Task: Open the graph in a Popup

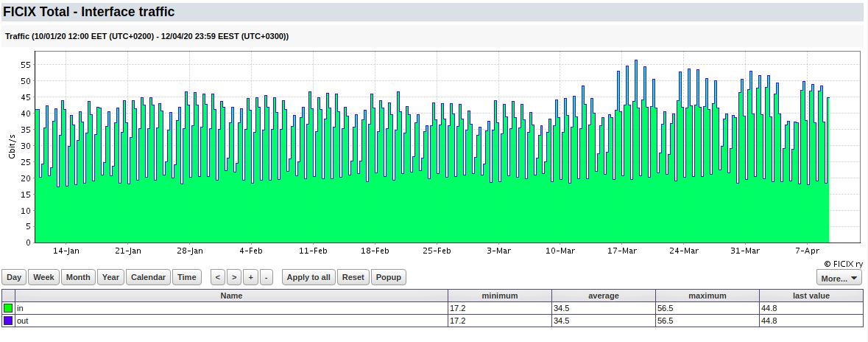Action: tap(389, 277)
